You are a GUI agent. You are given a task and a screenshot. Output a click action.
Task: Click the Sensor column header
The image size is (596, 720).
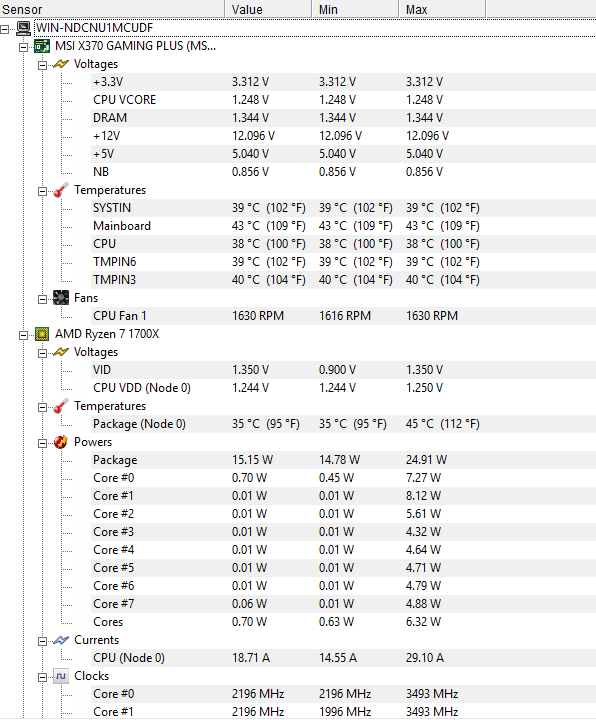click(x=112, y=9)
